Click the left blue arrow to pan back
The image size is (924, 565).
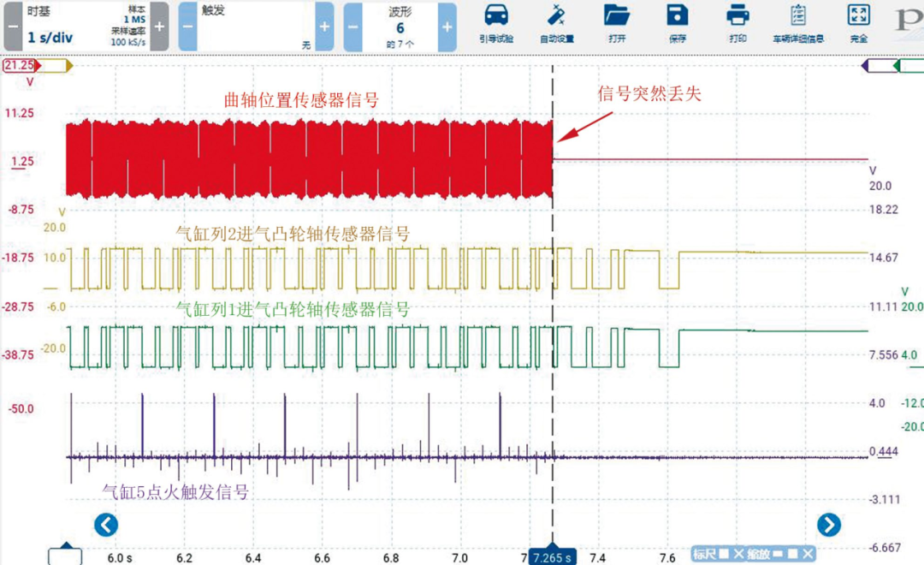coord(106,524)
